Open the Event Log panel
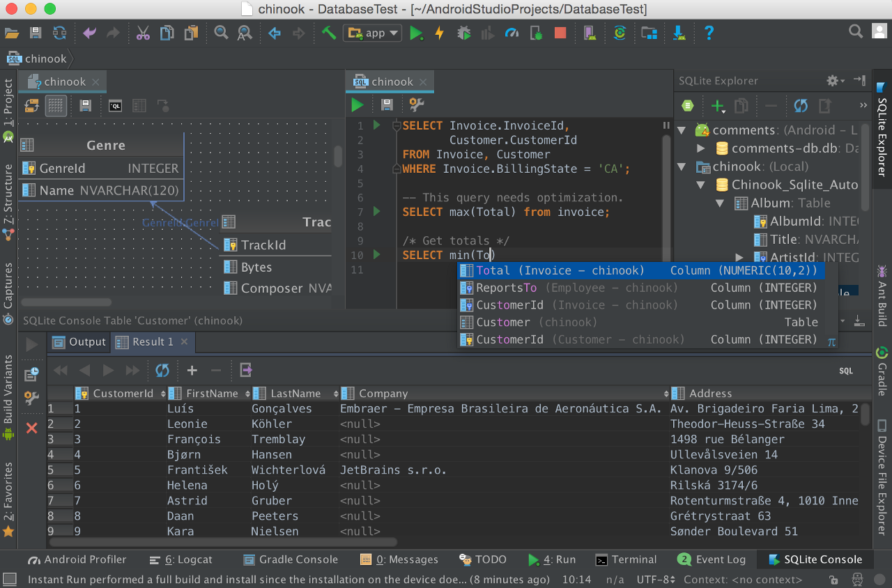Viewport: 892px width, 588px height. [x=711, y=559]
